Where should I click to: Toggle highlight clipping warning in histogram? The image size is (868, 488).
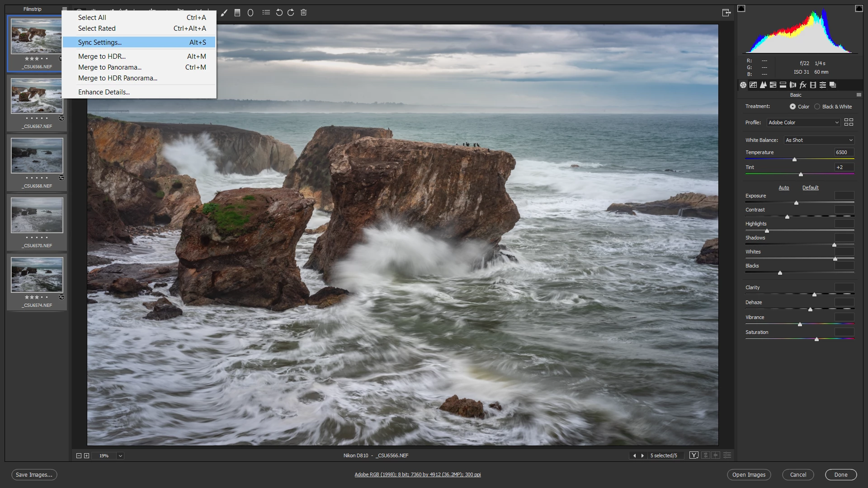coord(859,9)
